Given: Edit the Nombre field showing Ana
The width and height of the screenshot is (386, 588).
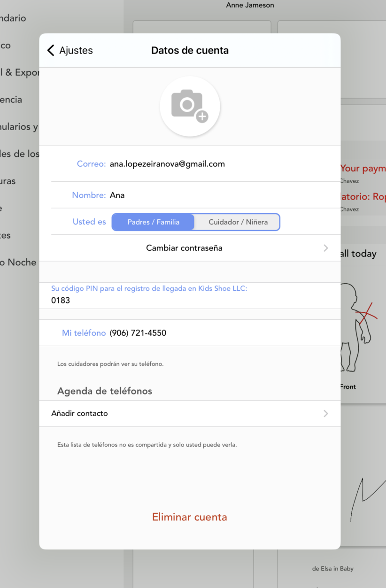Looking at the screenshot, I should click(117, 195).
